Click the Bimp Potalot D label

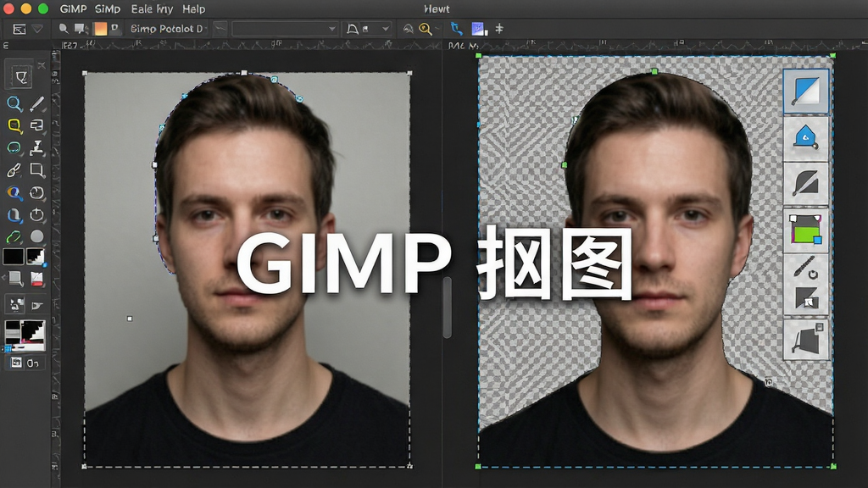[166, 29]
